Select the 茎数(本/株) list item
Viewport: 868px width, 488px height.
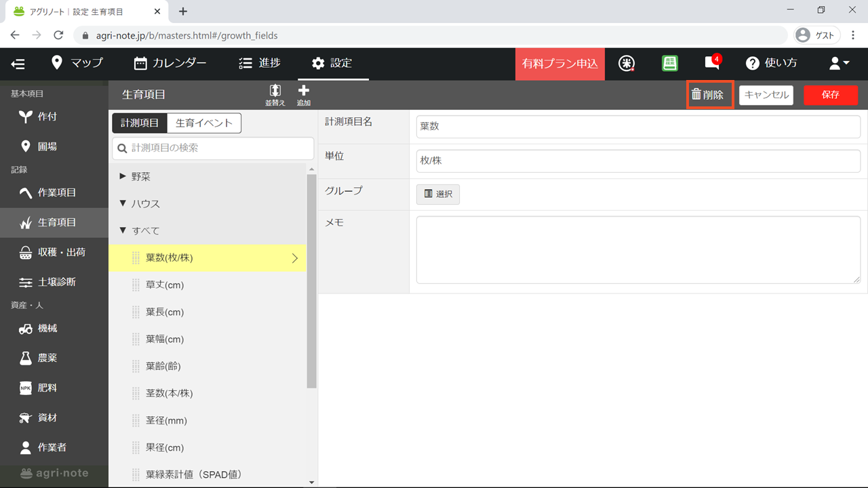point(208,393)
